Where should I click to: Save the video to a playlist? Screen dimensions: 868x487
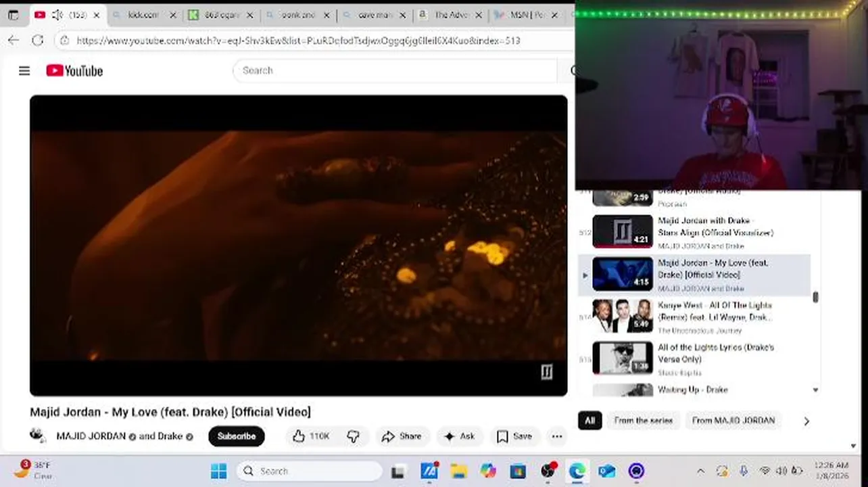pyautogui.click(x=515, y=436)
